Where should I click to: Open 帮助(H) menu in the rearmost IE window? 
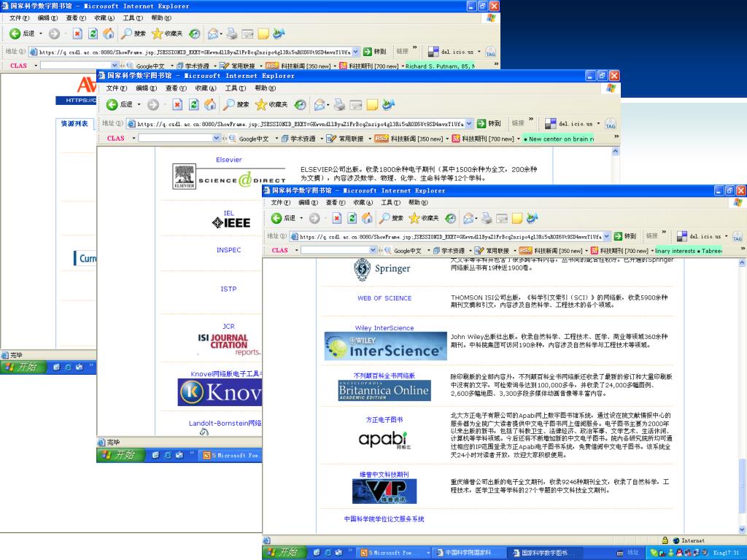click(161, 17)
